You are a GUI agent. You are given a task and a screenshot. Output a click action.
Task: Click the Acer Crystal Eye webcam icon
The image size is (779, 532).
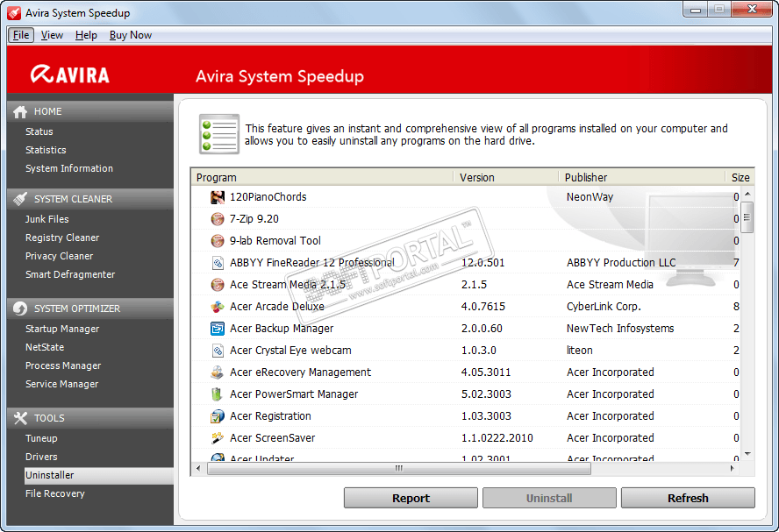pos(217,351)
